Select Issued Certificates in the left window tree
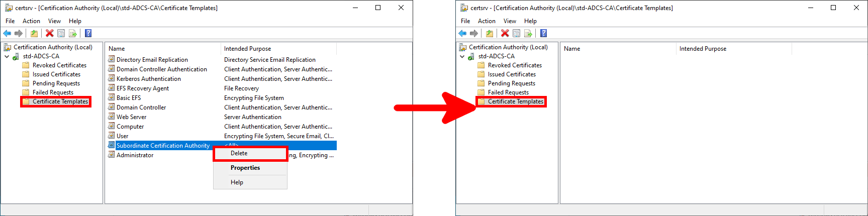The width and height of the screenshot is (868, 216). tap(56, 74)
